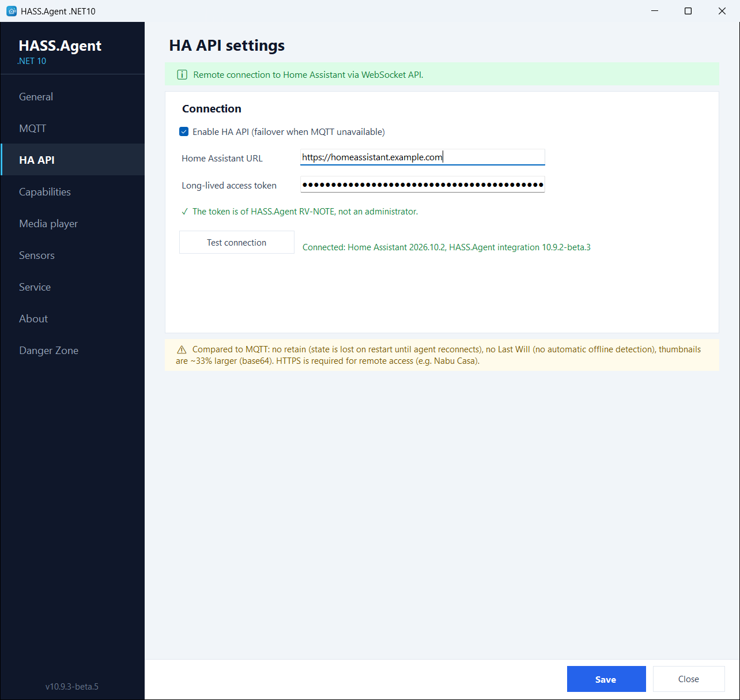Viewport: 740px width, 700px height.
Task: Click the Close button at bottom right
Action: click(x=689, y=679)
